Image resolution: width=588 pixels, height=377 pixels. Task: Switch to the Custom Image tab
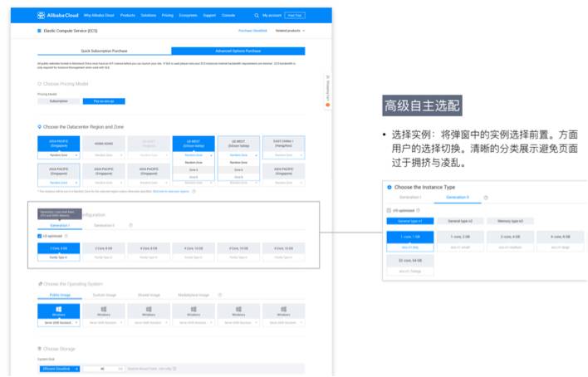[x=105, y=296]
